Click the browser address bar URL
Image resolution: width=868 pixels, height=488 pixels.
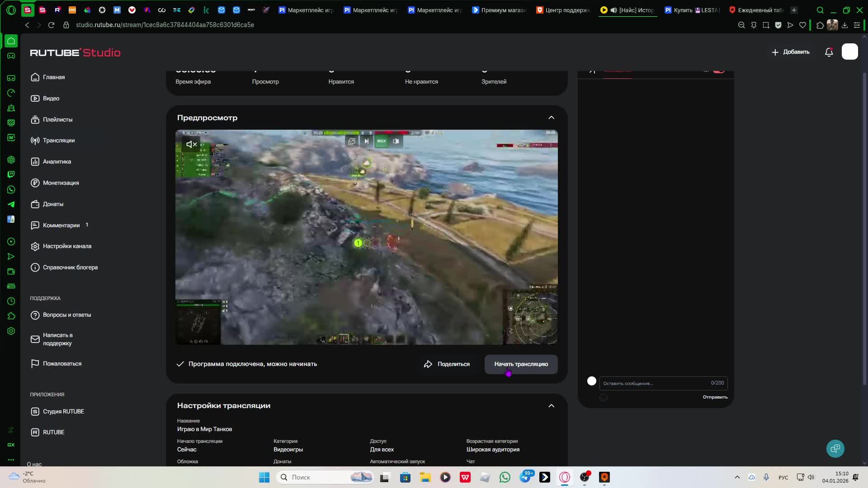coord(165,25)
